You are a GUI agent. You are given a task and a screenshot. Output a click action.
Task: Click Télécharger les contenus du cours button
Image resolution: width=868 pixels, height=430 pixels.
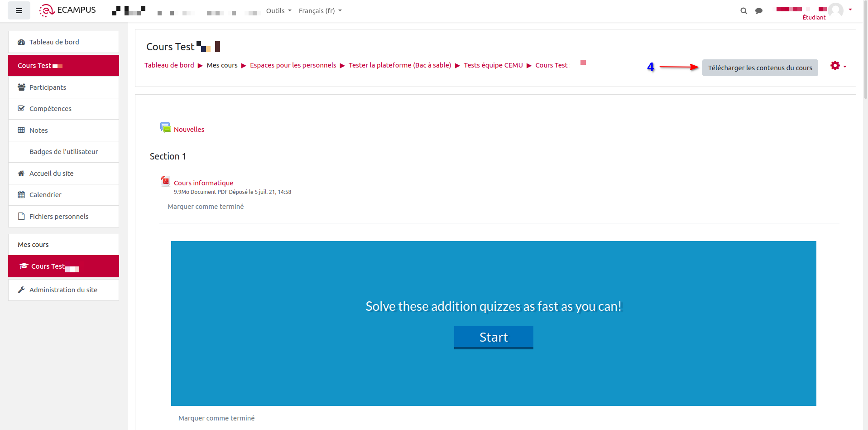760,68
